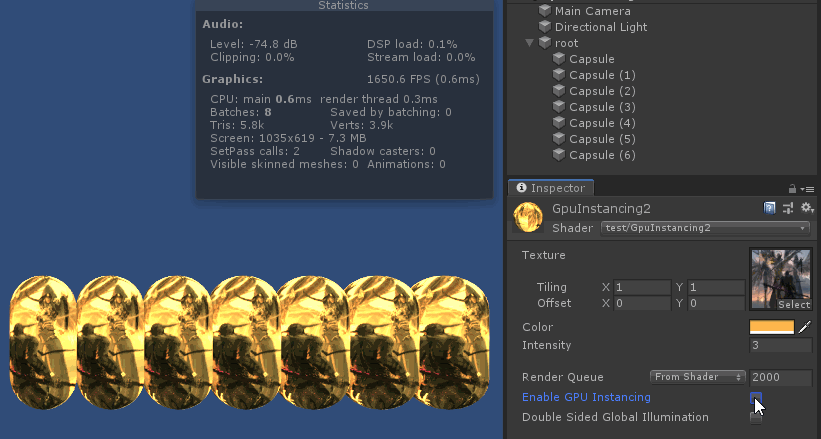The image size is (821, 439).
Task: Click the Audio Level -74.8 dB text
Action: (253, 44)
